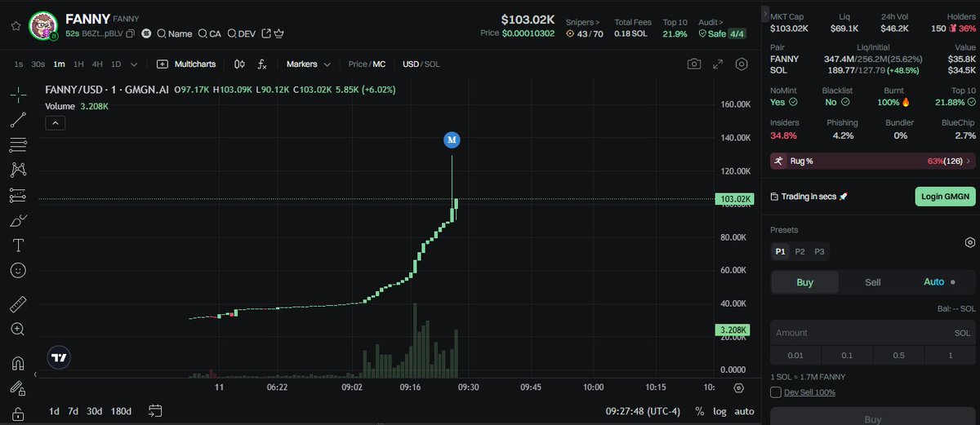Click the blue M marker on chart
This screenshot has width=980, height=425.
pos(452,139)
